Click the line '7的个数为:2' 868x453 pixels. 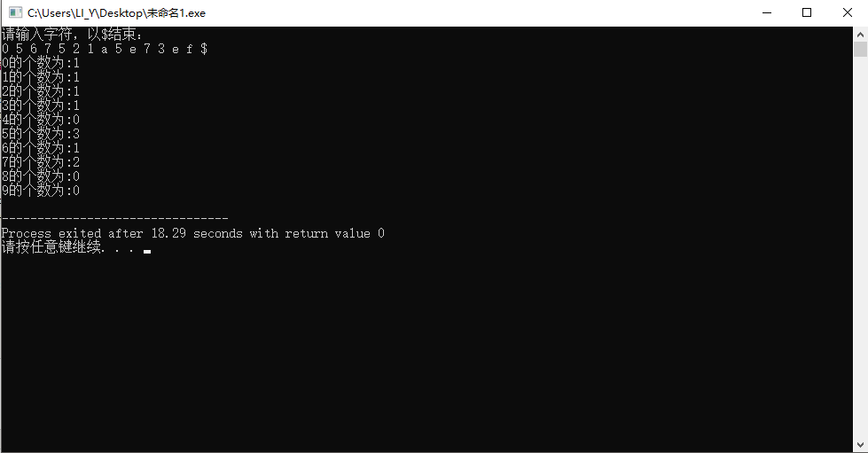41,161
